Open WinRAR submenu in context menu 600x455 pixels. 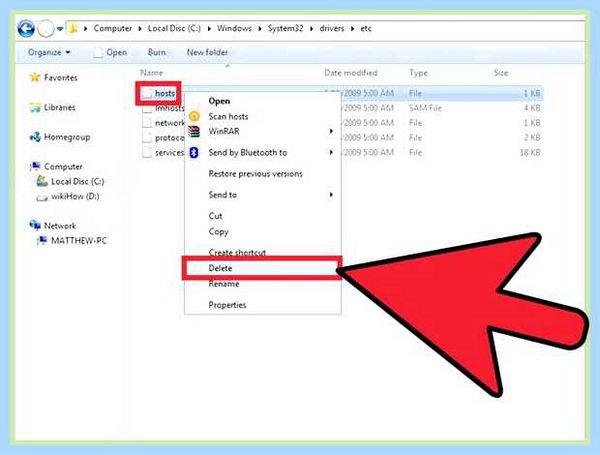coord(224,131)
